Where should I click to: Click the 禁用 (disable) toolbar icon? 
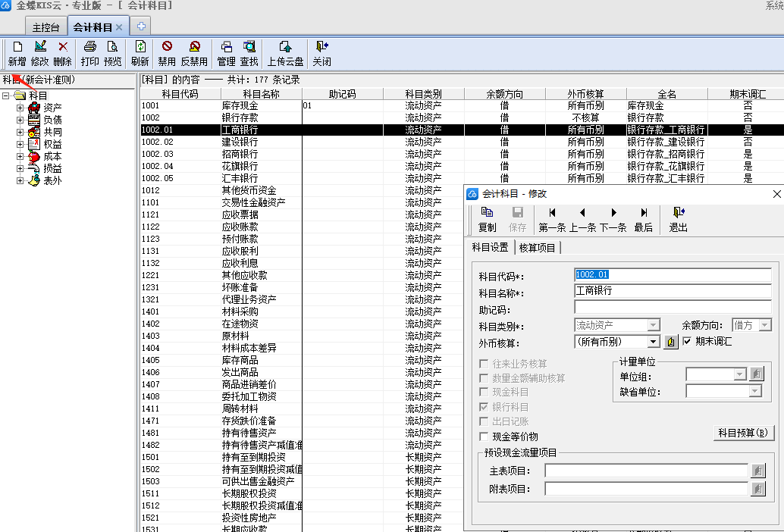coord(167,54)
